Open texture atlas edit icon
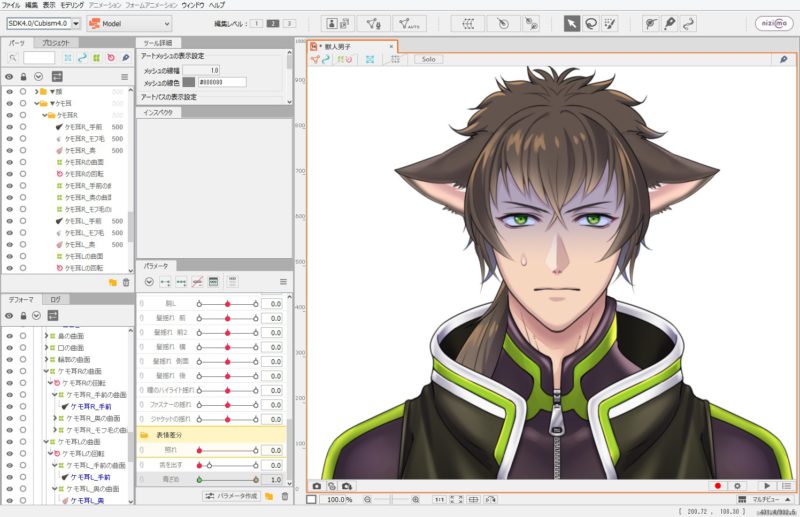 [338, 23]
